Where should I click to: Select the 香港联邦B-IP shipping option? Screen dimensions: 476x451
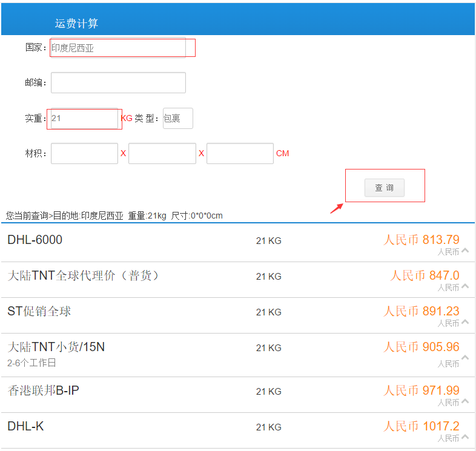(43, 391)
